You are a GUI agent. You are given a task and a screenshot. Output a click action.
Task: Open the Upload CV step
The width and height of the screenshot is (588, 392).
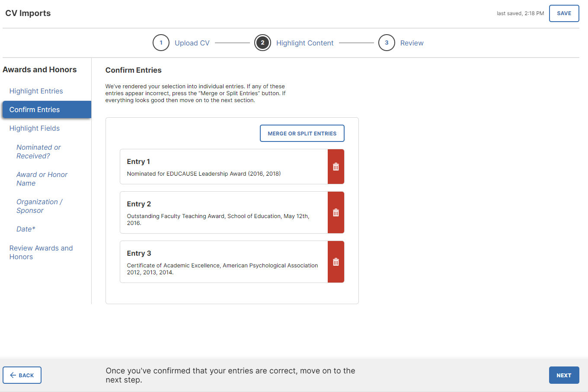[192, 43]
